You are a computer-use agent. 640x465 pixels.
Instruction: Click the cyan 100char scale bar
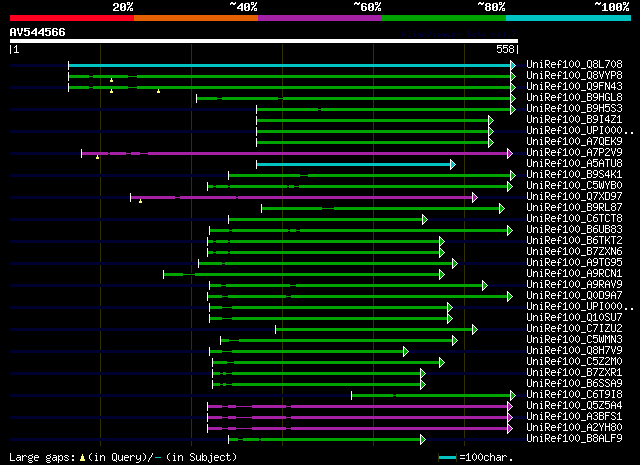[447, 458]
